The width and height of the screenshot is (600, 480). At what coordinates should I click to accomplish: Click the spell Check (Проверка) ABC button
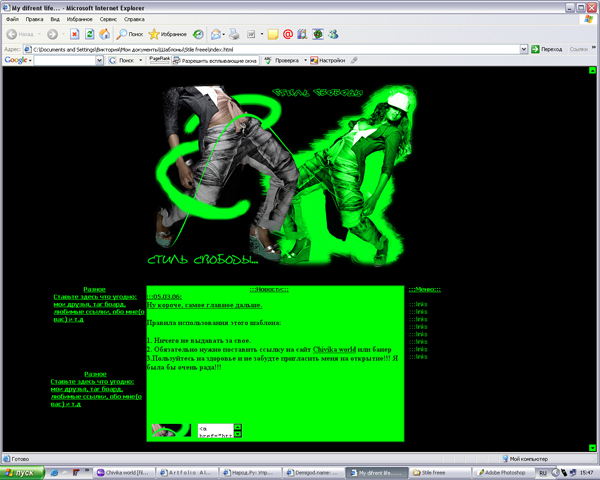coord(282,60)
